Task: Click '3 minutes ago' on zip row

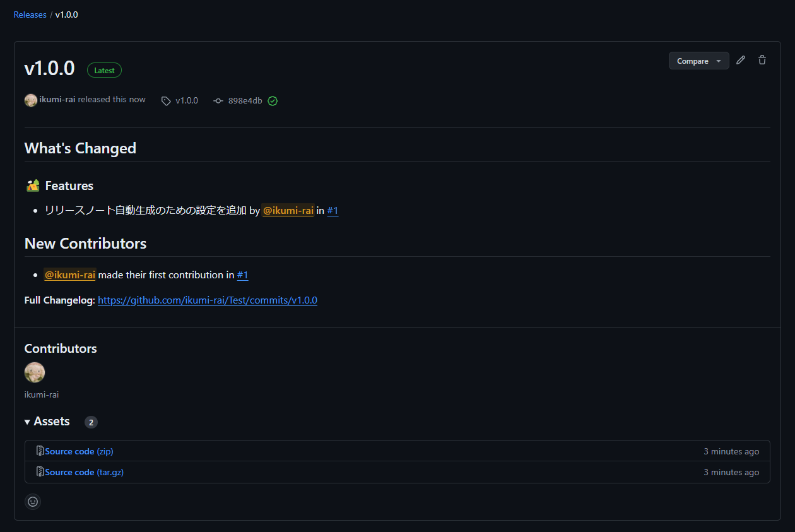Action: tap(731, 451)
